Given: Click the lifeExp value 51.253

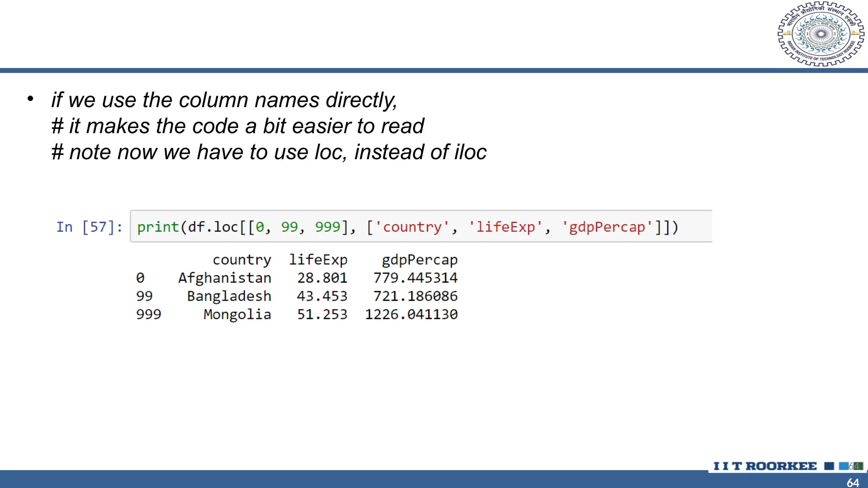Looking at the screenshot, I should [322, 314].
